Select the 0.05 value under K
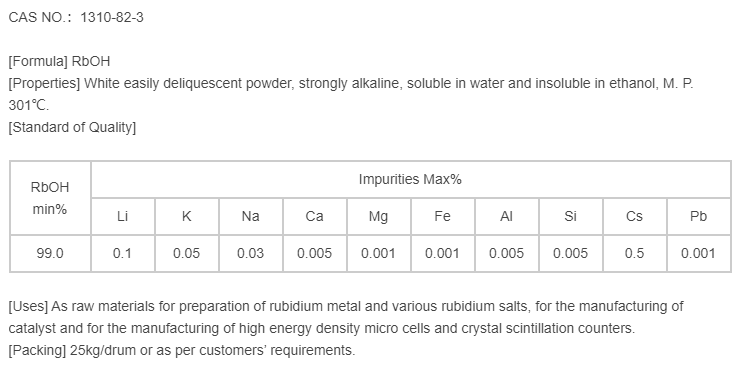 187,254
